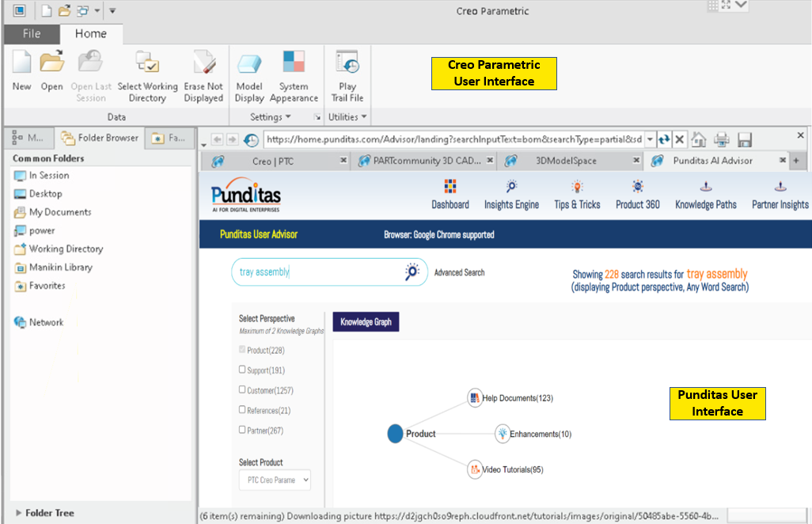
Task: Open the Windows switcher dropdown arrow
Action: (97, 11)
